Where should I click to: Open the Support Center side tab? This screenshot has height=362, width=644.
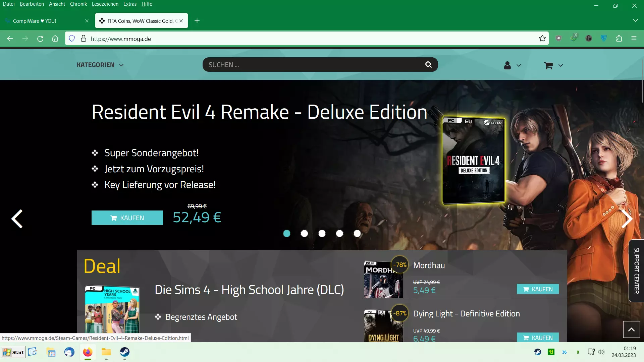click(x=636, y=271)
